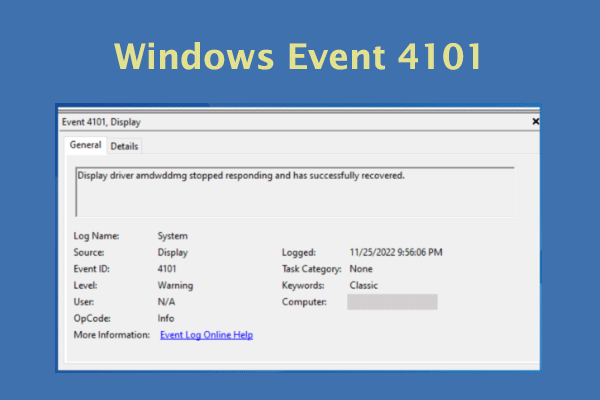
Task: Click the 'More Information:' label
Action: point(111,335)
